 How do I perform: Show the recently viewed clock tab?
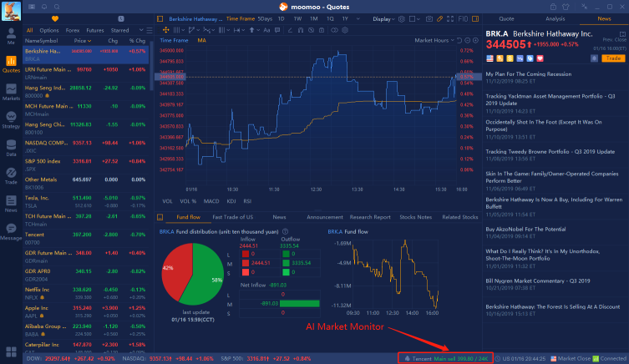(x=121, y=19)
